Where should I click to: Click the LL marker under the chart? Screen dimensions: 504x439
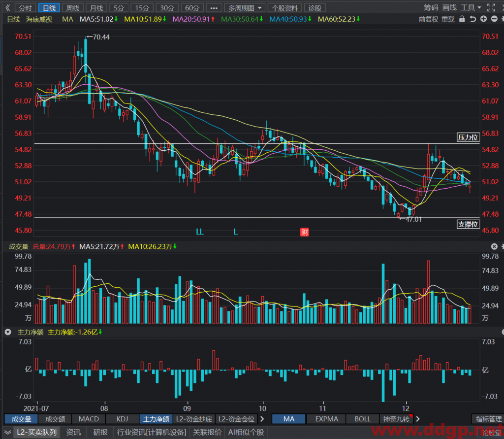[x=200, y=232]
